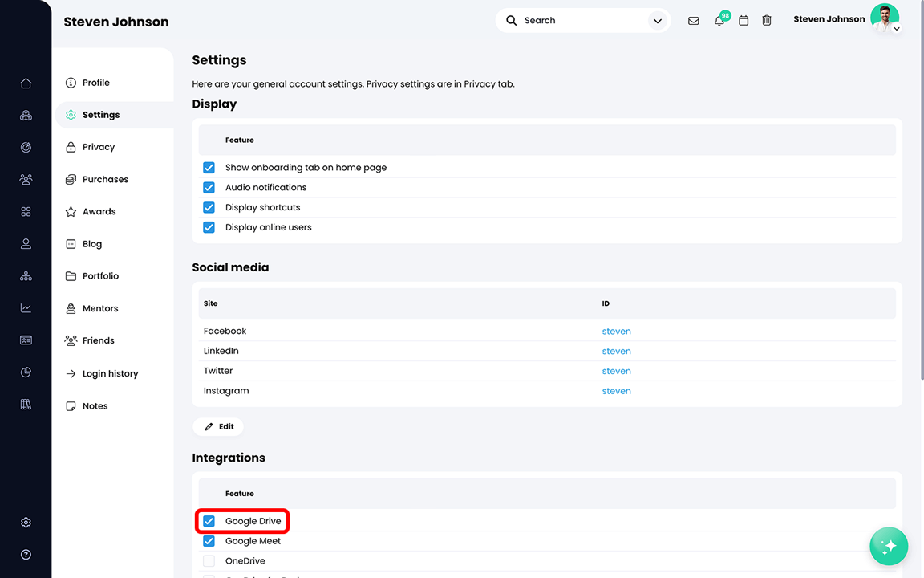The width and height of the screenshot is (924, 578).
Task: Open the Twitter ID link steven
Action: point(616,370)
